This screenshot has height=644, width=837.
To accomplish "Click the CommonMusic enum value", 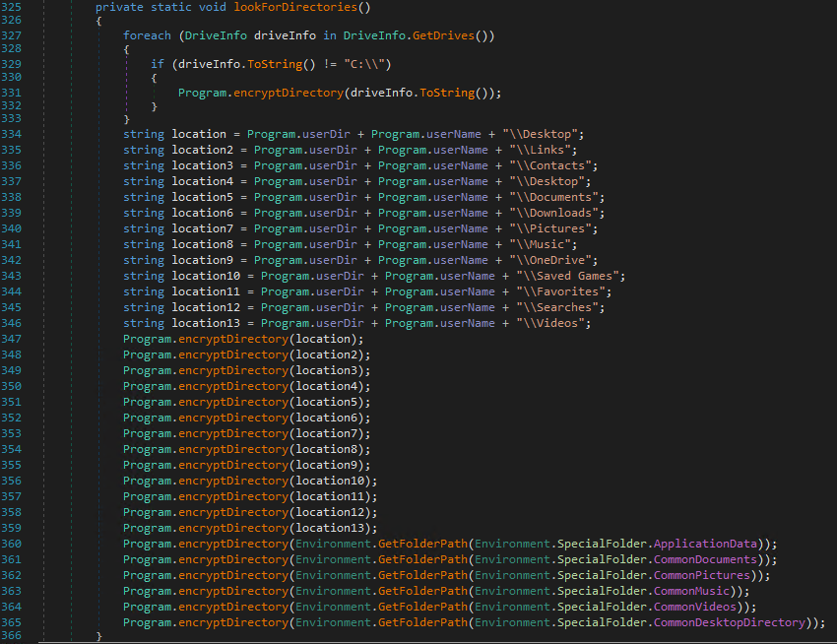I will pos(691,591).
